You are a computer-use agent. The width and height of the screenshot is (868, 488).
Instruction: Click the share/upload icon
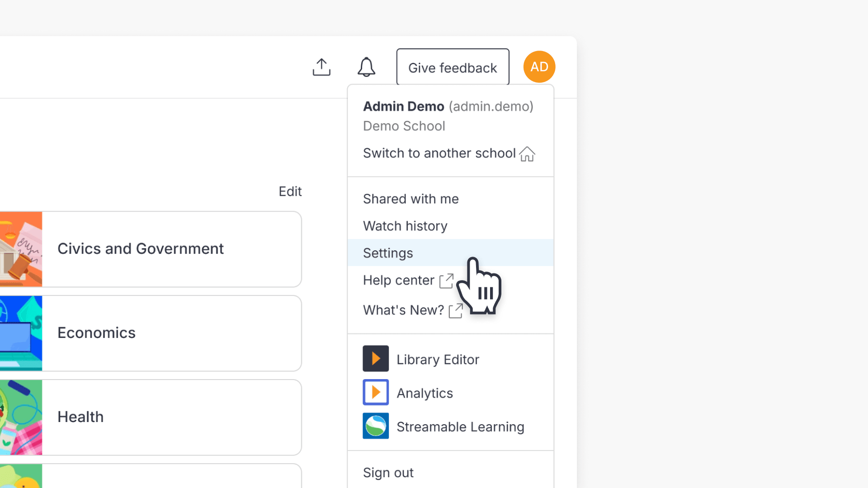click(321, 67)
